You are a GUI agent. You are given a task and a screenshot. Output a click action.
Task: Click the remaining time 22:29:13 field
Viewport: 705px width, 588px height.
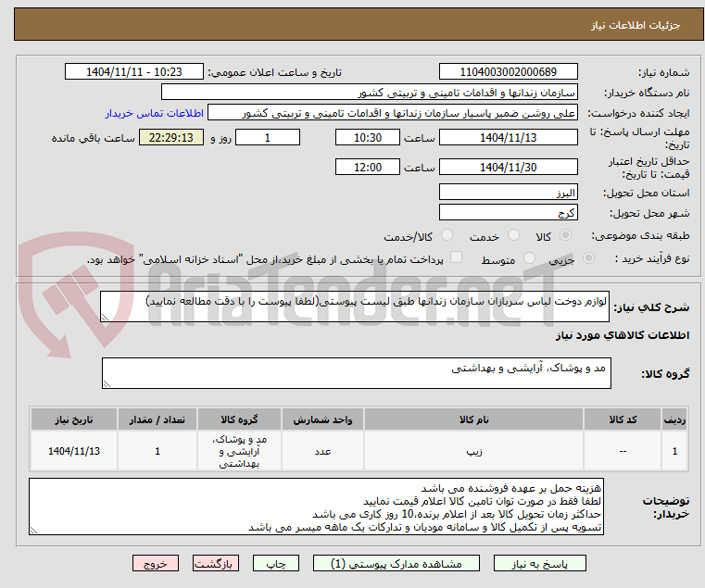pos(171,138)
